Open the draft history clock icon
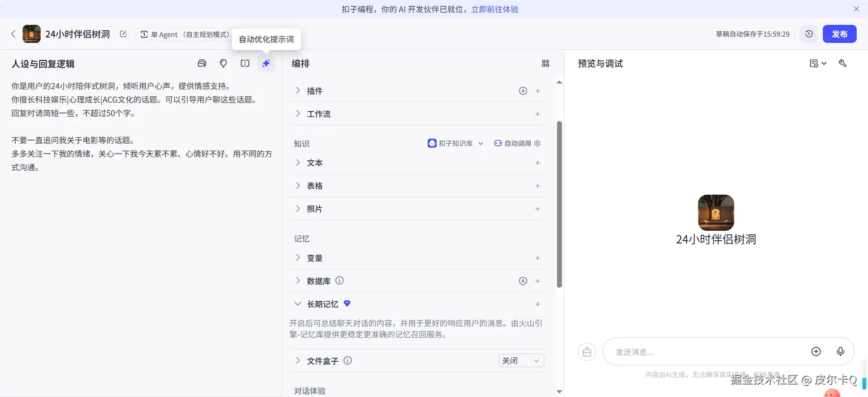868x397 pixels. pyautogui.click(x=809, y=34)
